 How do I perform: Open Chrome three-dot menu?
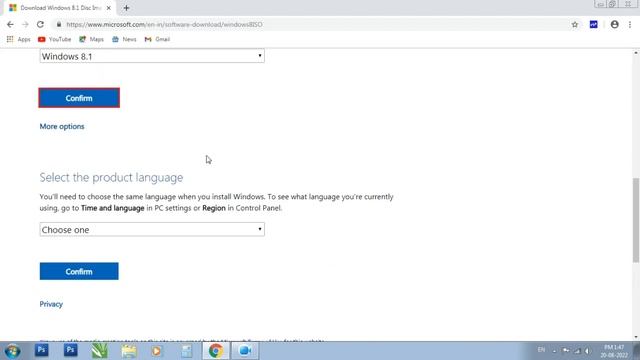point(630,24)
